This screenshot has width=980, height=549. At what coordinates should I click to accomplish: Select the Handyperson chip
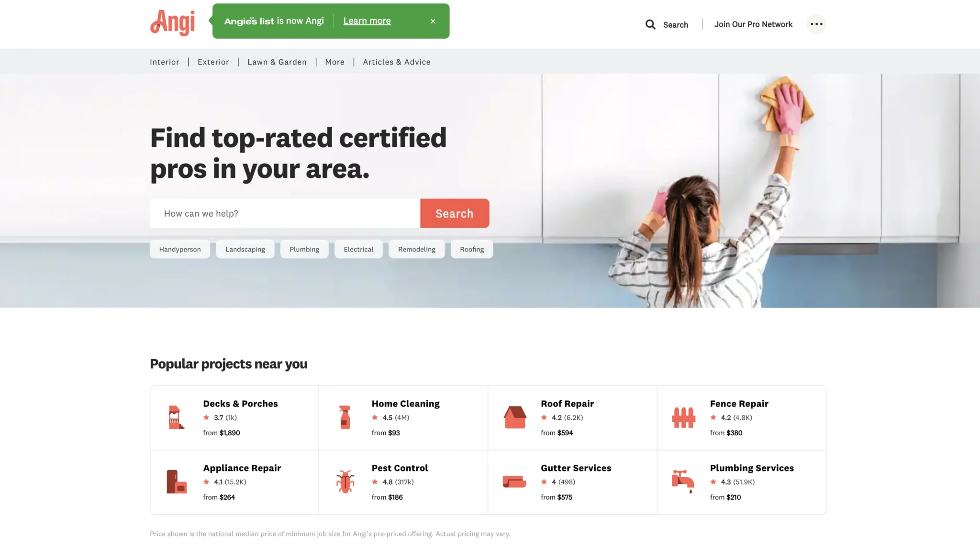180,249
